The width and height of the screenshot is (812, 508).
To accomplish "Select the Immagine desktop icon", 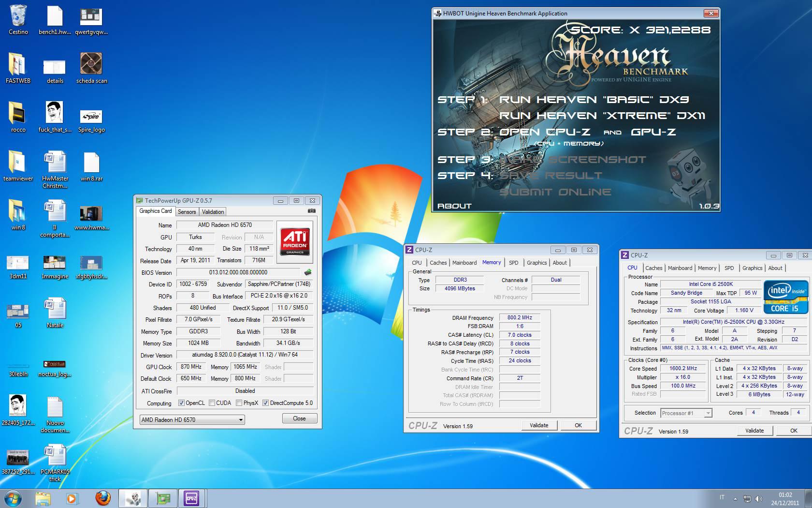I will [x=55, y=267].
